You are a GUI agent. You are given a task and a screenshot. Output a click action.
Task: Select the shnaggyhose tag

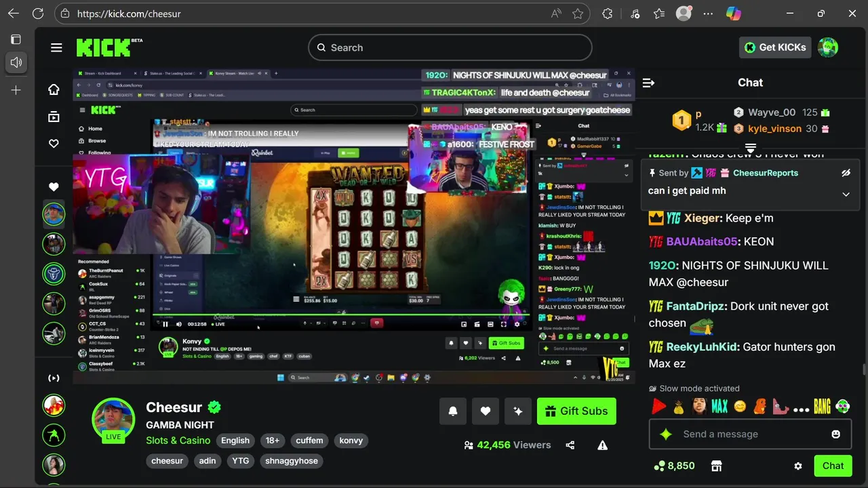292,461
